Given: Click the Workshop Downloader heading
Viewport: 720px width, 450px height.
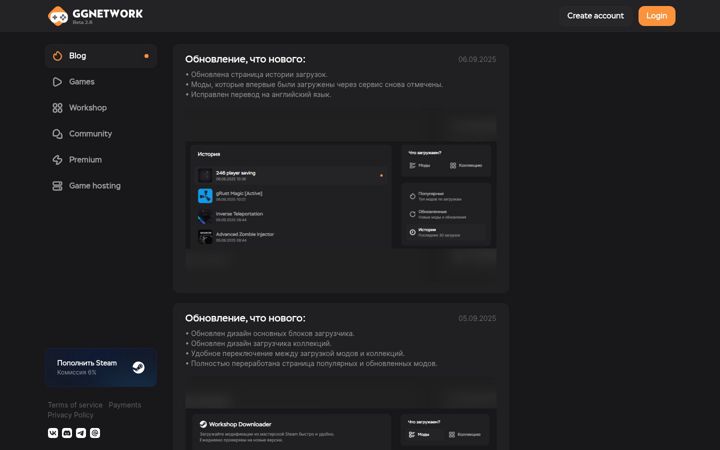Looking at the screenshot, I should (240, 424).
